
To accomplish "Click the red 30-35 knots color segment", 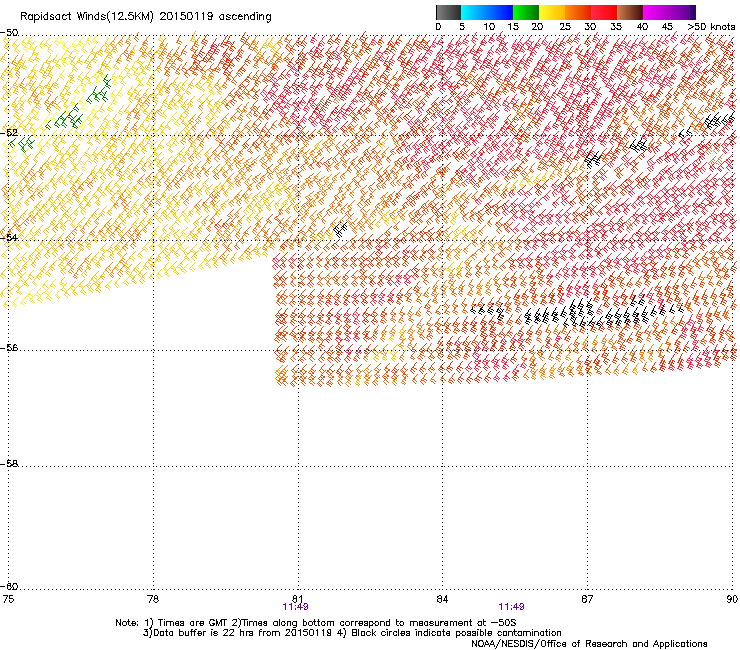I will click(x=604, y=12).
